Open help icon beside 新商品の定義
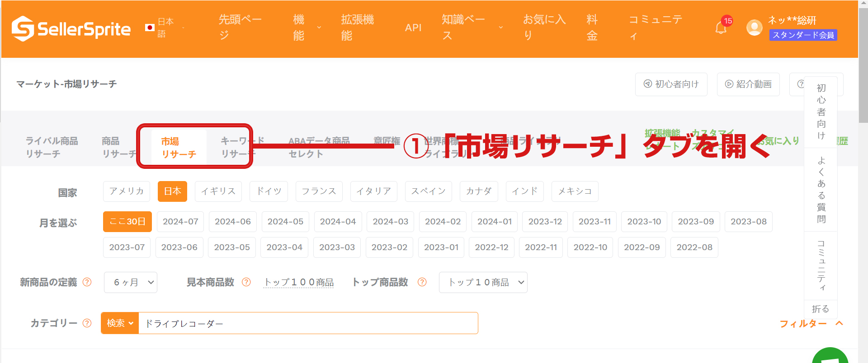Screen dimensions: 868x363 87,282
